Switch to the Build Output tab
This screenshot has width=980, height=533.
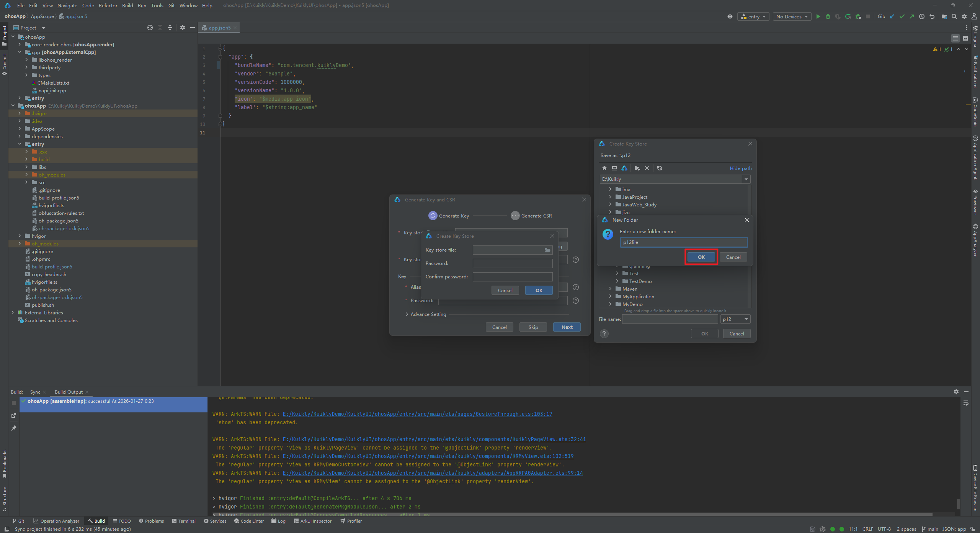tap(69, 392)
